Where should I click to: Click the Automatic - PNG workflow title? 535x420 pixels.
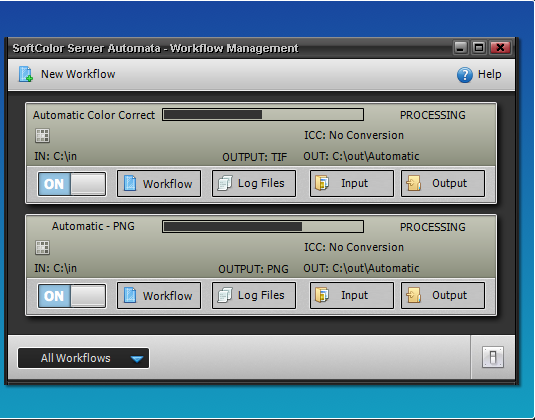(x=93, y=226)
